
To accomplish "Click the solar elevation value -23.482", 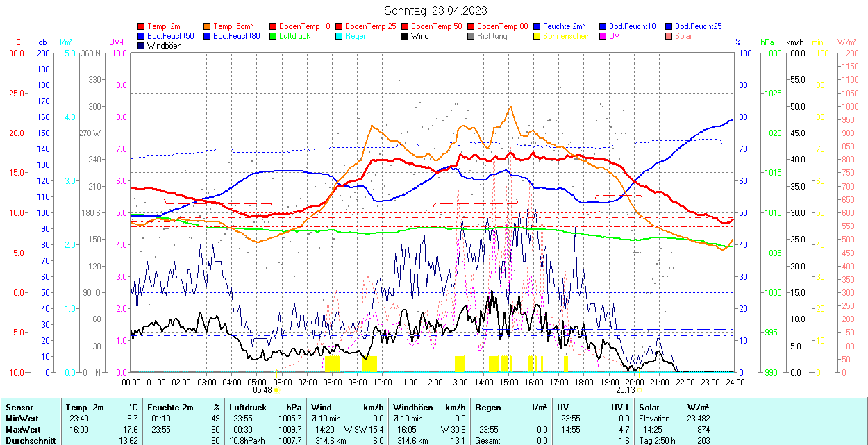I will (696, 419).
